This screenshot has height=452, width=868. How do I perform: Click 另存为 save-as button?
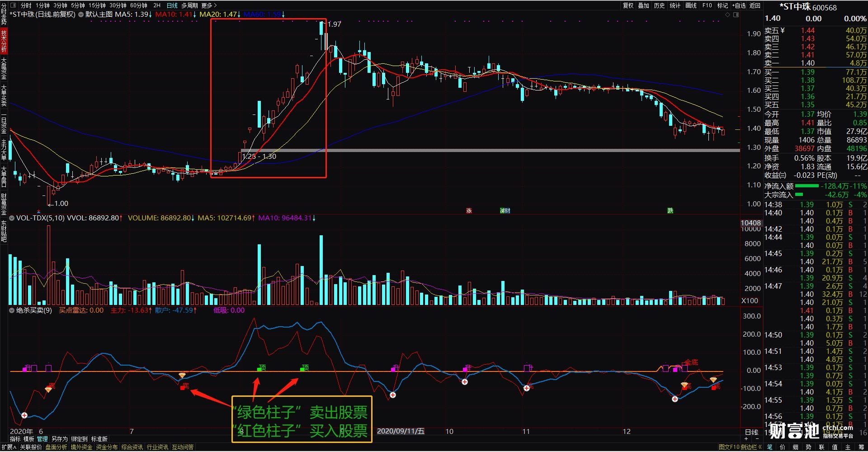(x=59, y=439)
